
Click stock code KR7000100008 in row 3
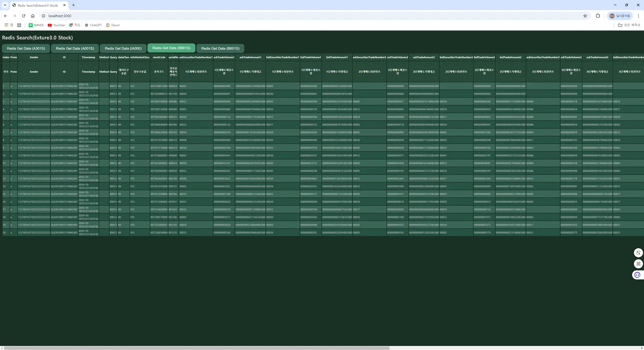(159, 101)
